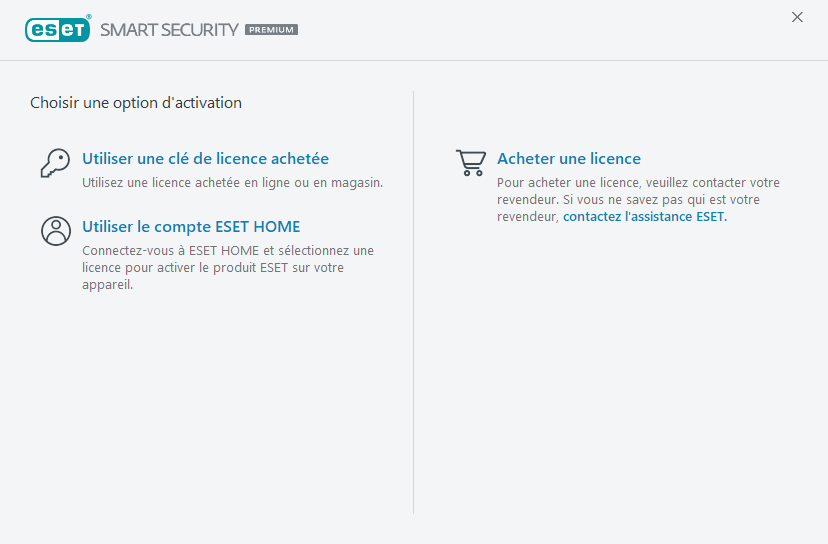Close the activation window

coord(797,17)
